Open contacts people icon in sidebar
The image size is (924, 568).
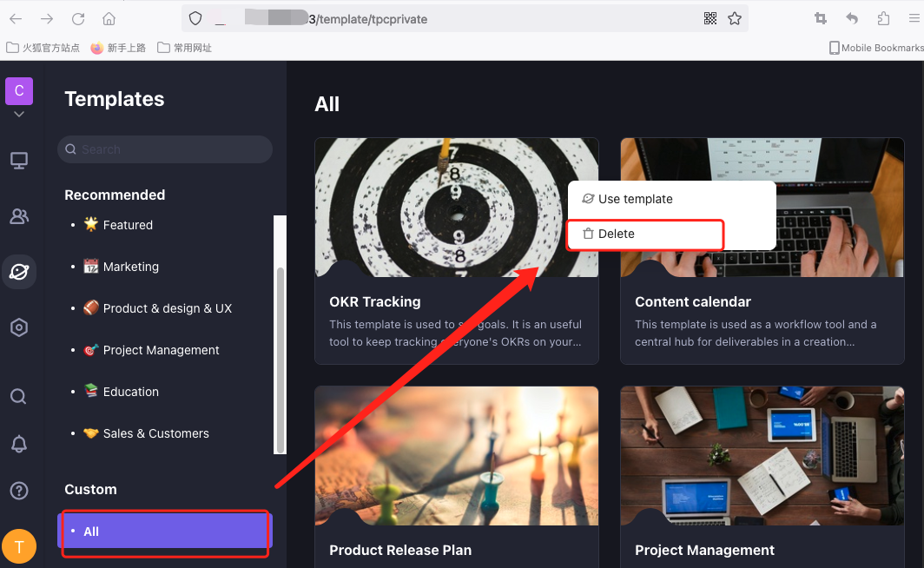click(19, 216)
